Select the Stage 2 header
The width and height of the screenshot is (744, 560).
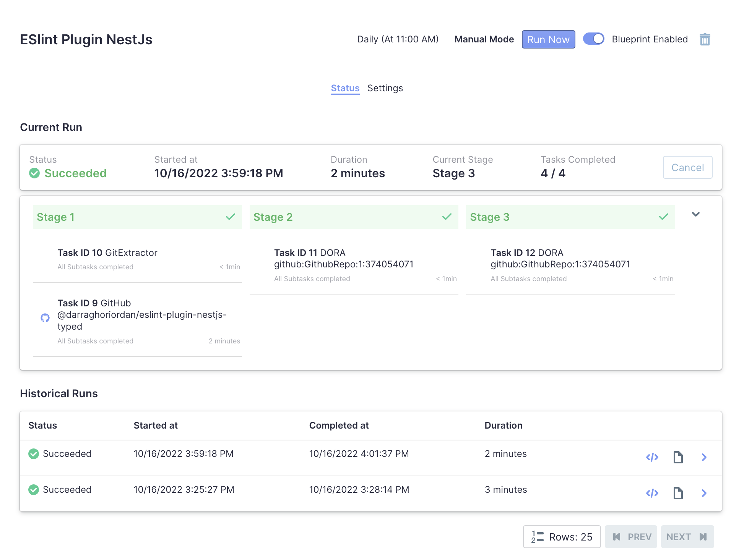coord(354,217)
